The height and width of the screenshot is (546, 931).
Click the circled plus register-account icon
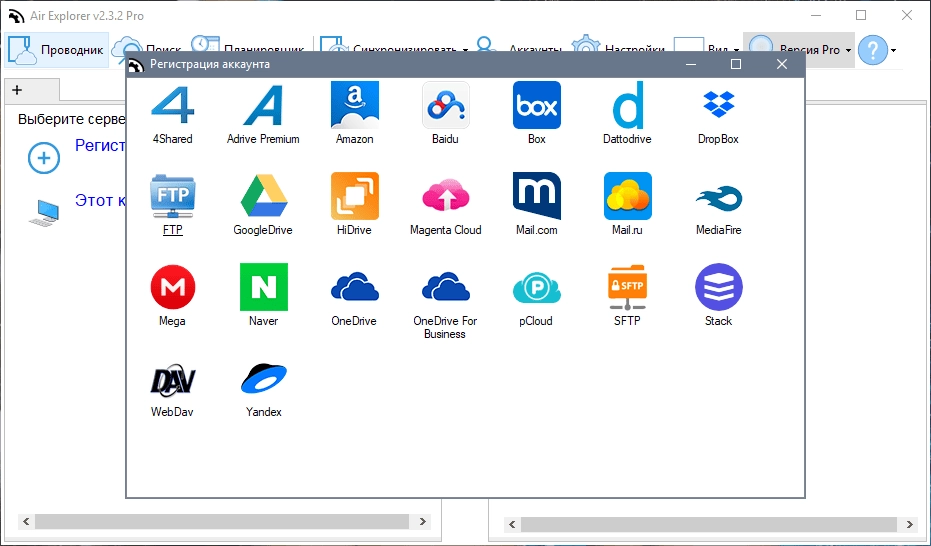pos(44,158)
